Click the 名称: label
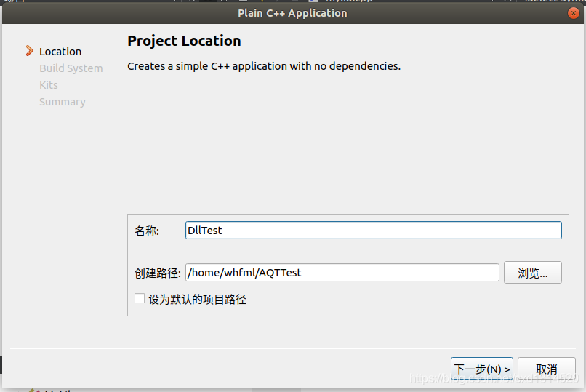586x392 pixels. tap(147, 231)
